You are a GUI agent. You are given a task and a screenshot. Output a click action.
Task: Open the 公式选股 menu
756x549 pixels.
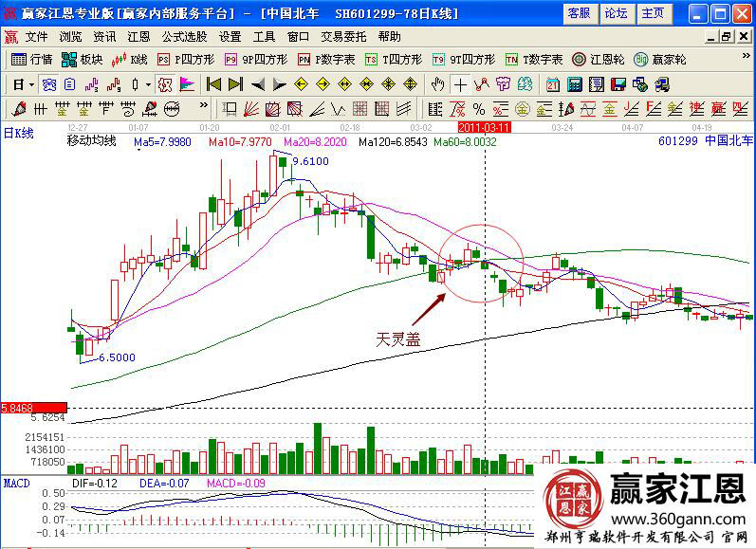(x=184, y=37)
